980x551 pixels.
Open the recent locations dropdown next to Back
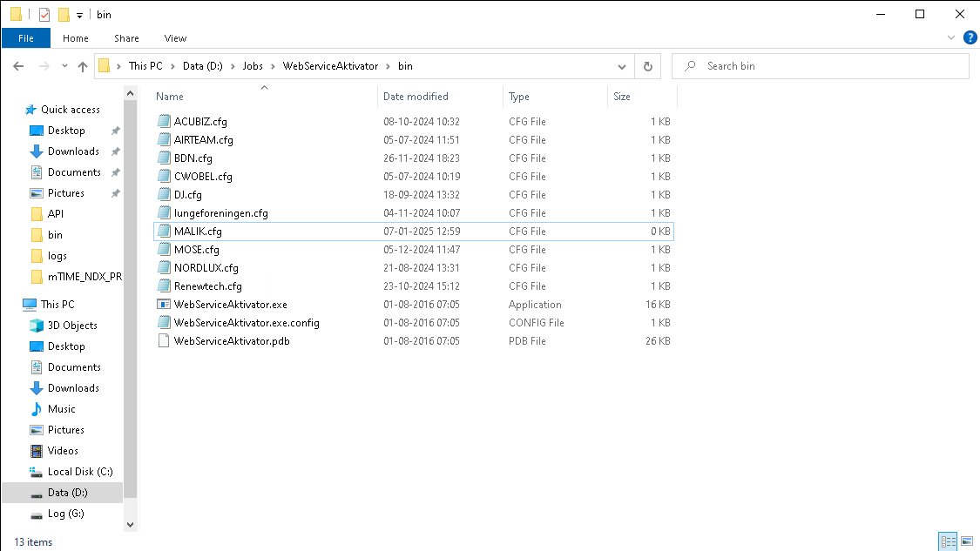(x=63, y=65)
